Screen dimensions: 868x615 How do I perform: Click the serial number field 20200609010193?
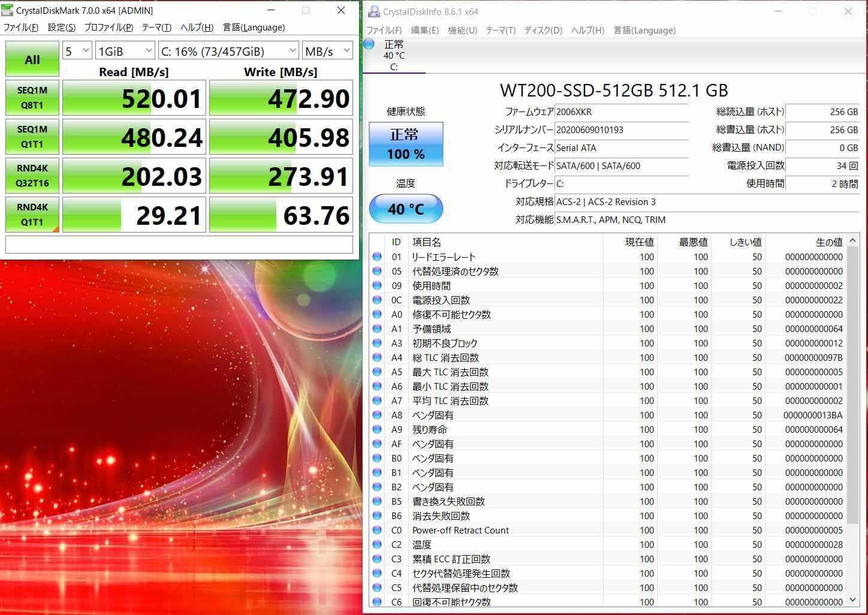coord(622,129)
